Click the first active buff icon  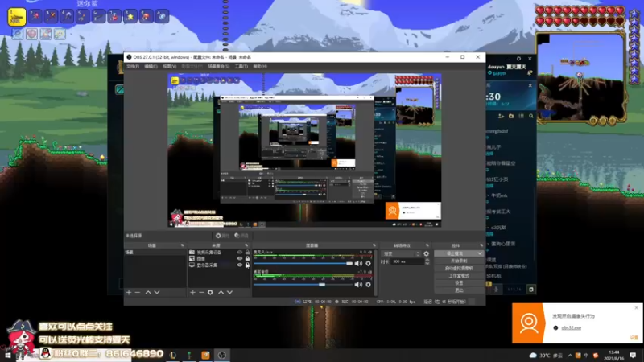(17, 34)
